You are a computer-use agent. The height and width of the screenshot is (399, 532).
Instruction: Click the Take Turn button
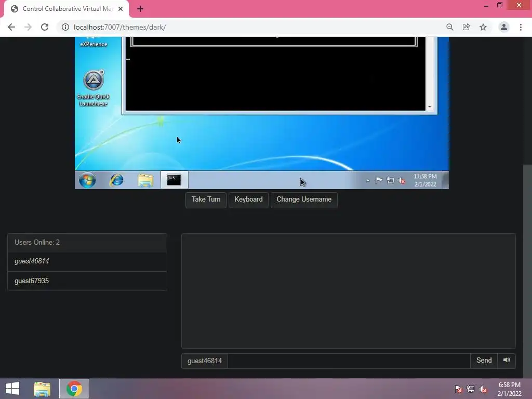pyautogui.click(x=206, y=199)
